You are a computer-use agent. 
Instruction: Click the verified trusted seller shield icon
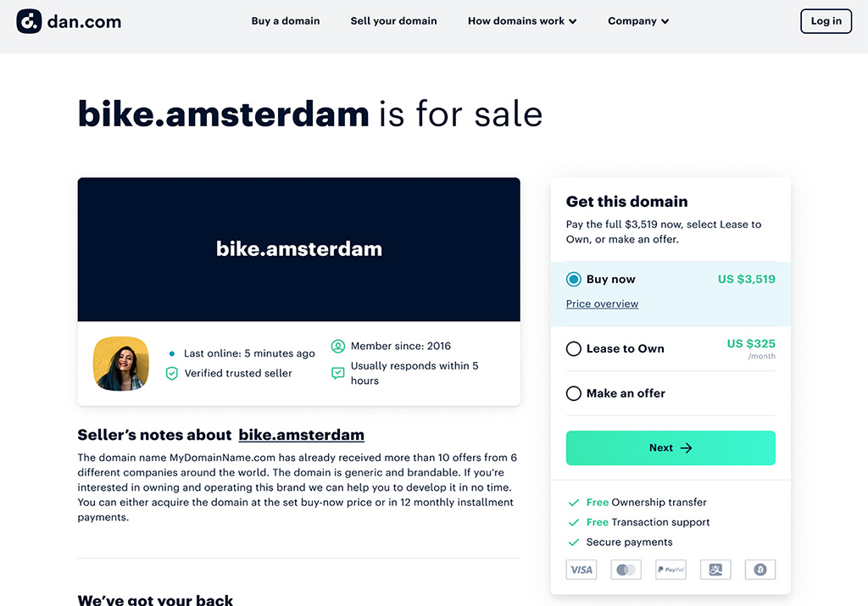coord(171,374)
